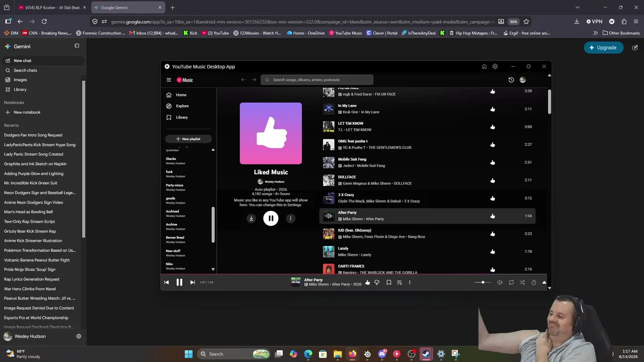Screen dimensions: 644x362
Task: Download the Liked Music playlist
Action: [x=251, y=218]
